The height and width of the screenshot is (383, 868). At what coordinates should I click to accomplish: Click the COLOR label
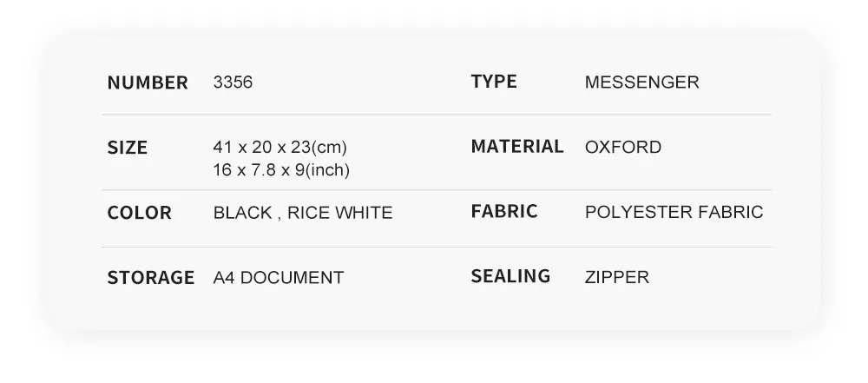click(139, 212)
